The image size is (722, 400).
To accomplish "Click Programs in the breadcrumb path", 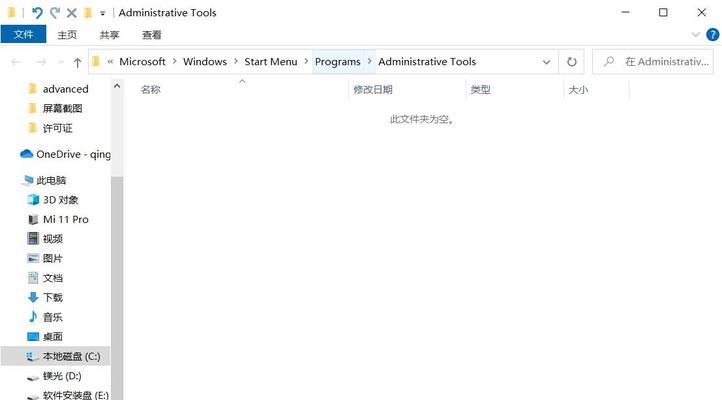I will coord(337,62).
